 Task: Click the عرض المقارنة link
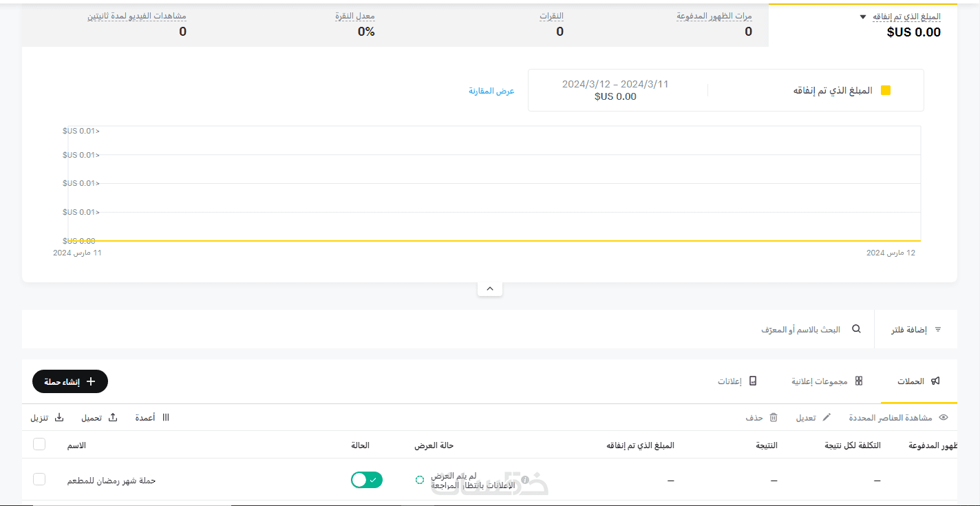pyautogui.click(x=491, y=91)
